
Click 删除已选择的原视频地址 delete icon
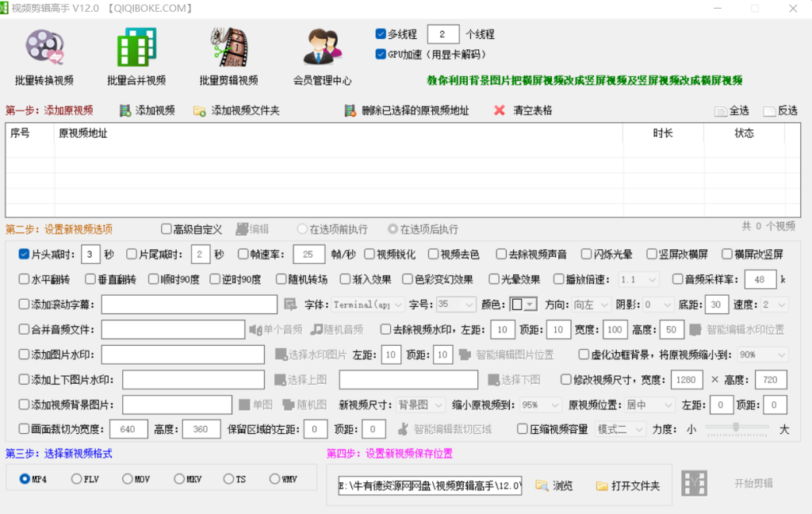(x=350, y=111)
